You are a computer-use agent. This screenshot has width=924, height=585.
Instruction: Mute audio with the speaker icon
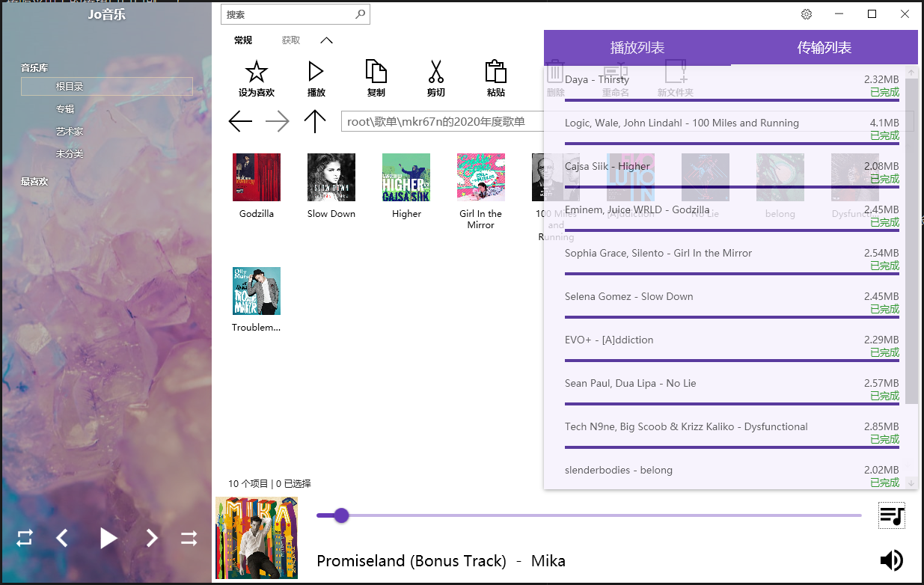click(x=892, y=560)
